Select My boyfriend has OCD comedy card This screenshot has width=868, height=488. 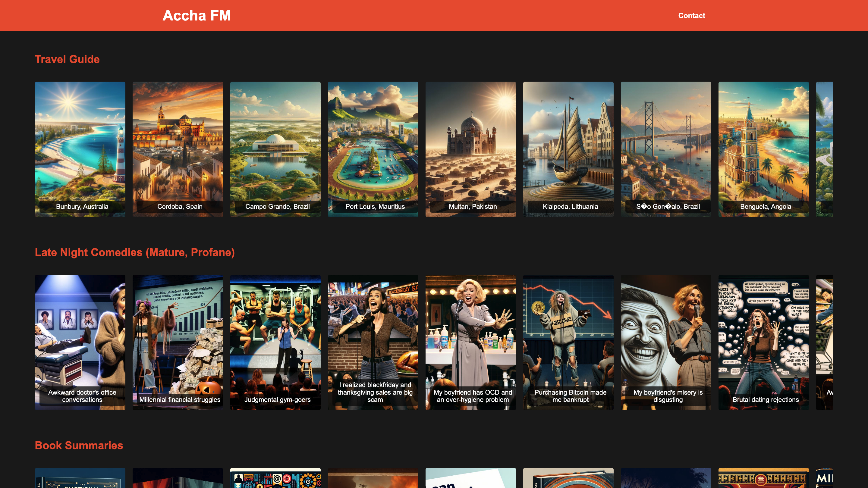click(x=470, y=342)
